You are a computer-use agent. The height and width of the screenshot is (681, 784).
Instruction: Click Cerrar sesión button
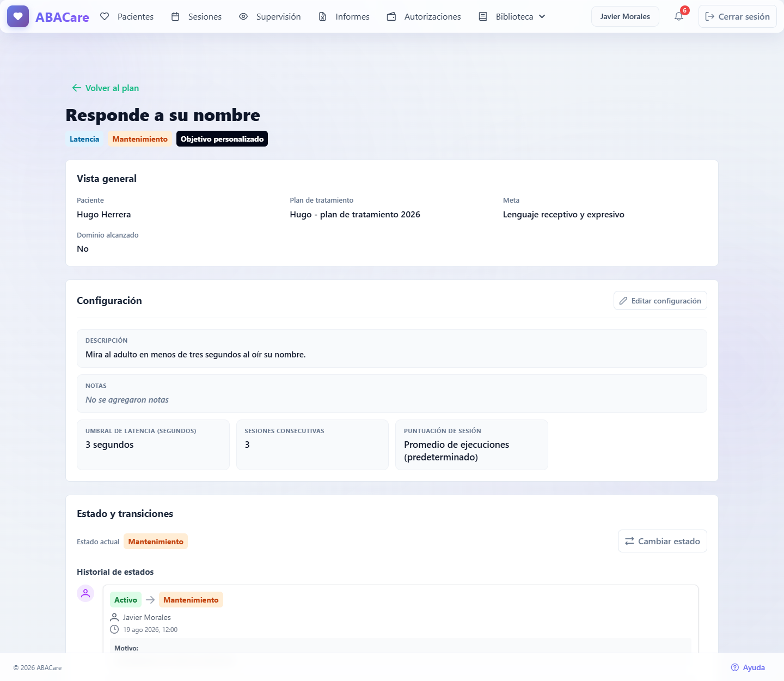pyautogui.click(x=738, y=16)
